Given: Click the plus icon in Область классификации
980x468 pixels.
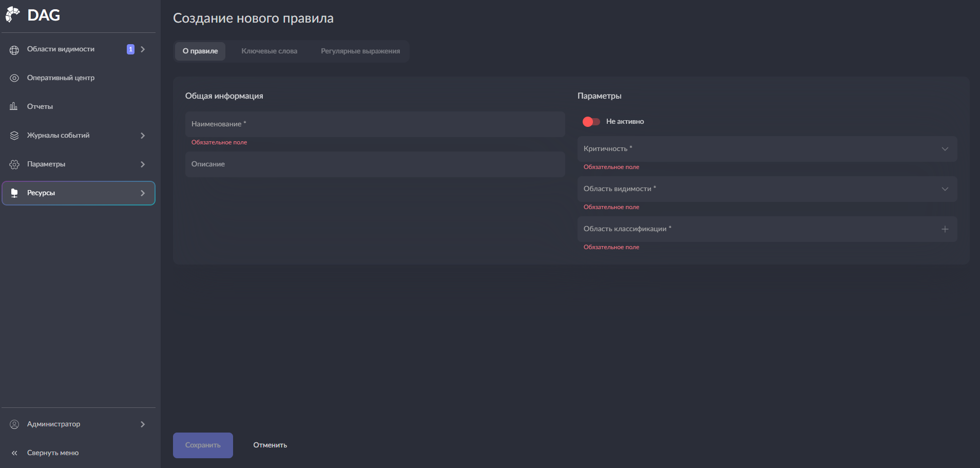Looking at the screenshot, I should 945,229.
